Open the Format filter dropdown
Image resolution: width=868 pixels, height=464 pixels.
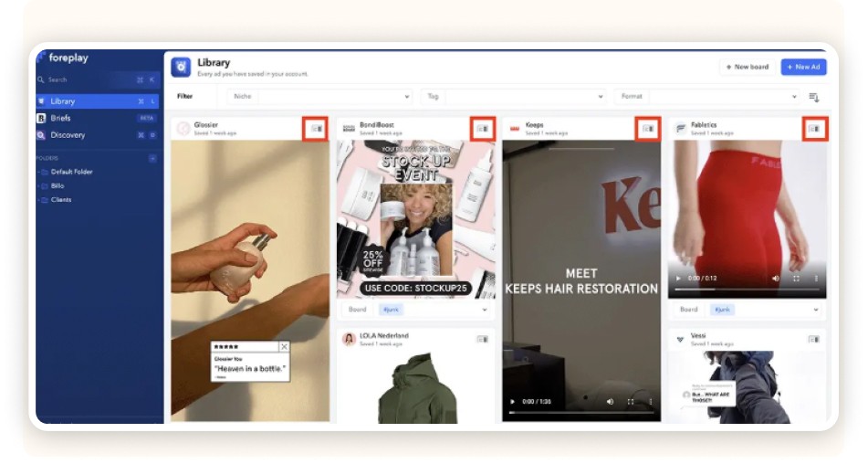[x=707, y=96]
